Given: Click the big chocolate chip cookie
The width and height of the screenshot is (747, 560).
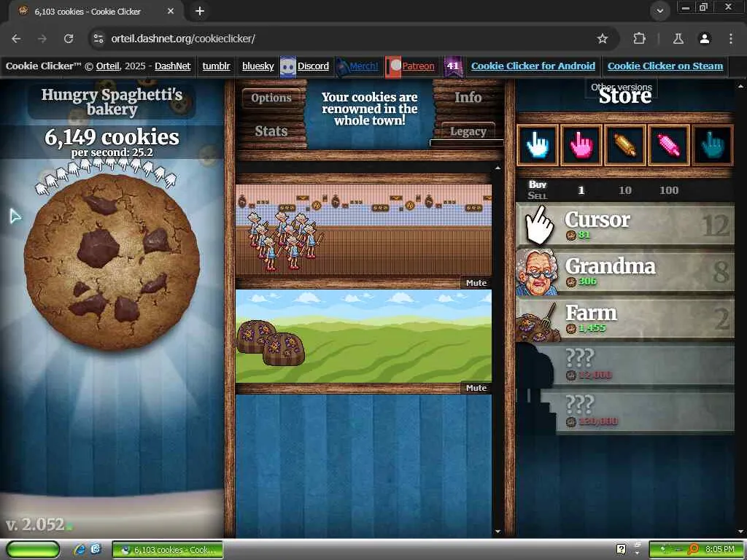Looking at the screenshot, I should [x=112, y=262].
